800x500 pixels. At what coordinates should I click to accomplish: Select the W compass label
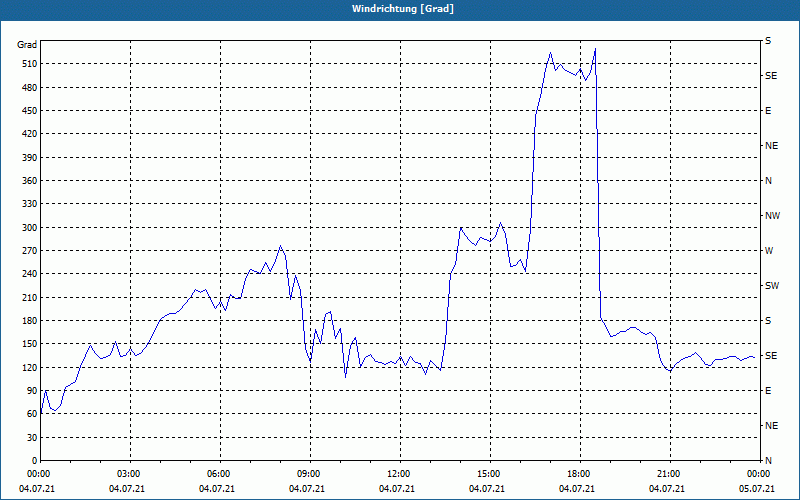pyautogui.click(x=769, y=251)
